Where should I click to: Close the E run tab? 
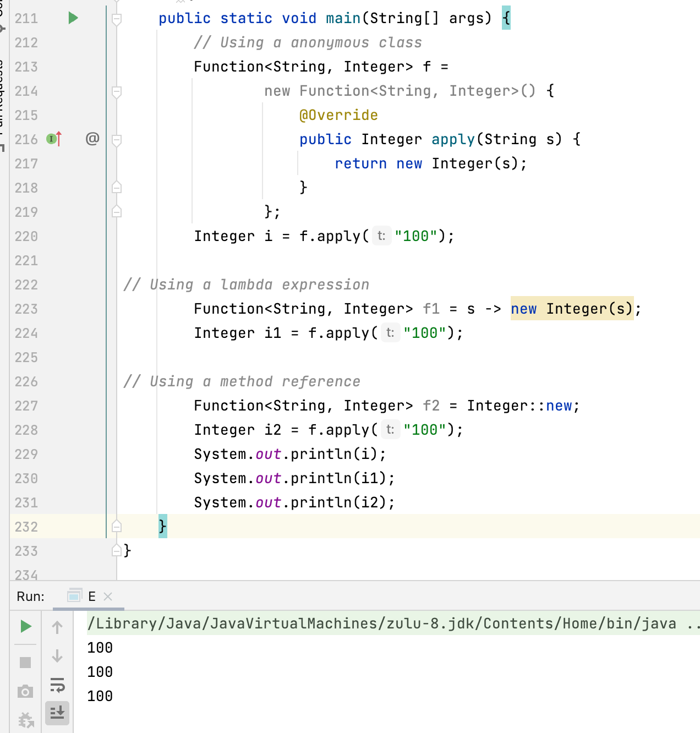[x=108, y=597]
